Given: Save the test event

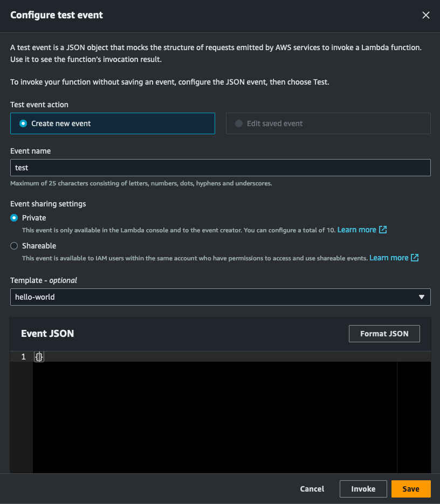Looking at the screenshot, I should click(411, 489).
